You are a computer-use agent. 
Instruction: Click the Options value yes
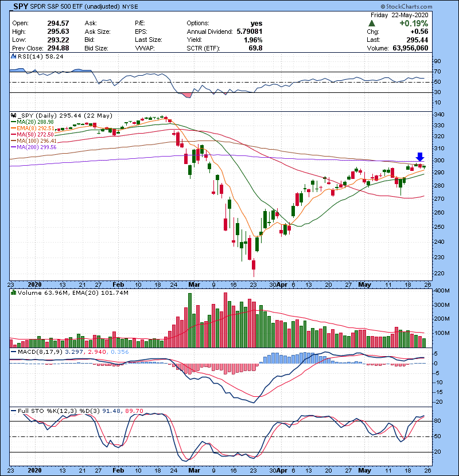256,24
